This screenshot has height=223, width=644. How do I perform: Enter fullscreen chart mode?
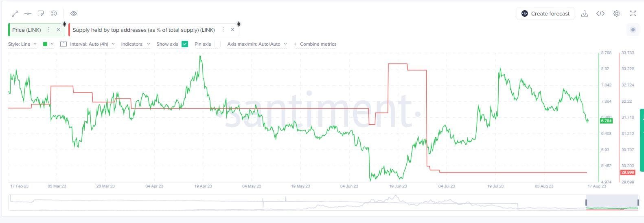[633, 13]
